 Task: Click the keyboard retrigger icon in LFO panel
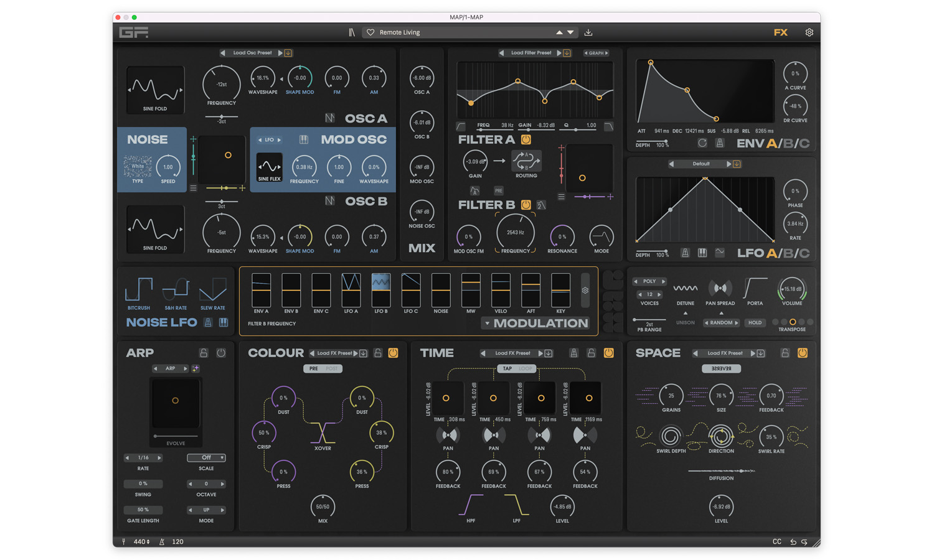(702, 253)
